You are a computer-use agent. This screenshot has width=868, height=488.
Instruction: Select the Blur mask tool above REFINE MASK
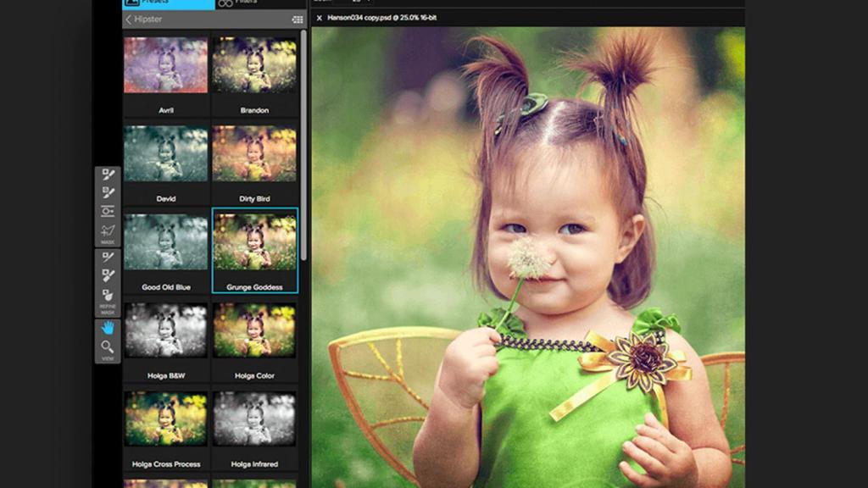(x=108, y=296)
